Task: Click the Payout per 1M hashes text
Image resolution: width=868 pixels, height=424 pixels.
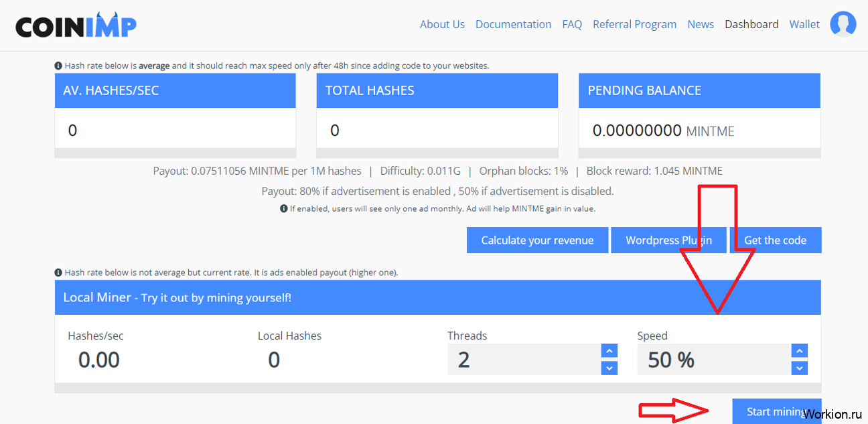Action: click(257, 171)
